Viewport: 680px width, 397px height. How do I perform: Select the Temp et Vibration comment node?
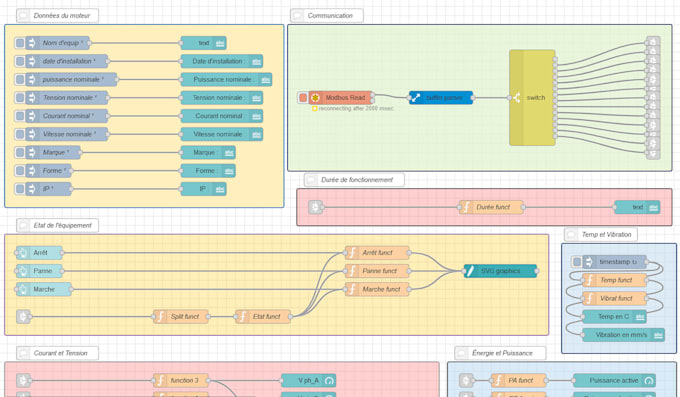click(x=601, y=234)
